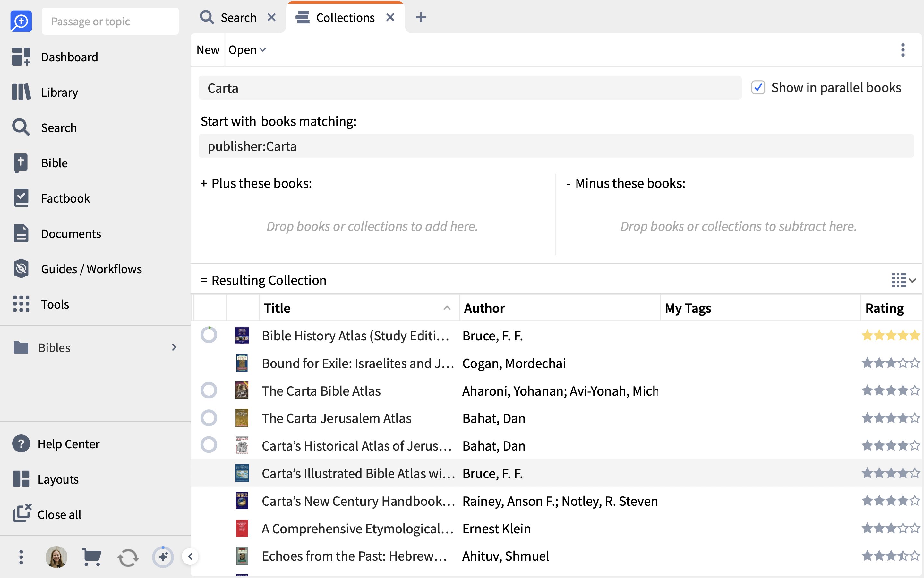Viewport: 924px width, 578px height.
Task: Open the Resulting Collection view options dropdown
Action: tap(903, 280)
